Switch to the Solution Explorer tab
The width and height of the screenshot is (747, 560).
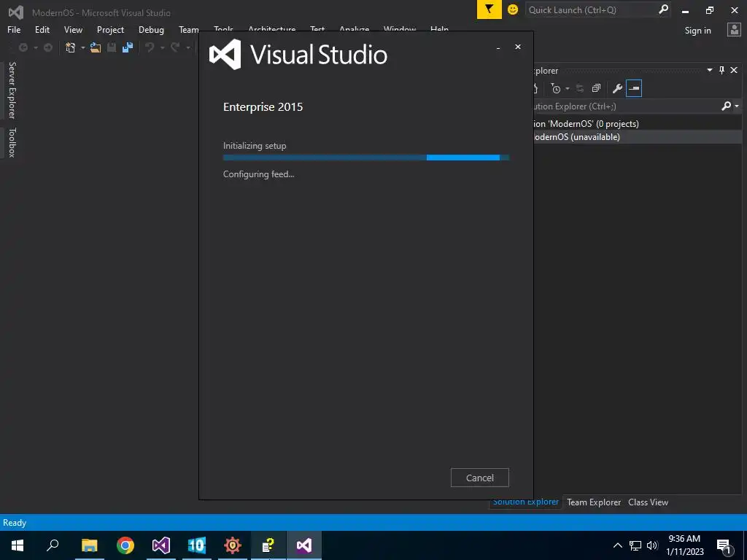tap(525, 502)
